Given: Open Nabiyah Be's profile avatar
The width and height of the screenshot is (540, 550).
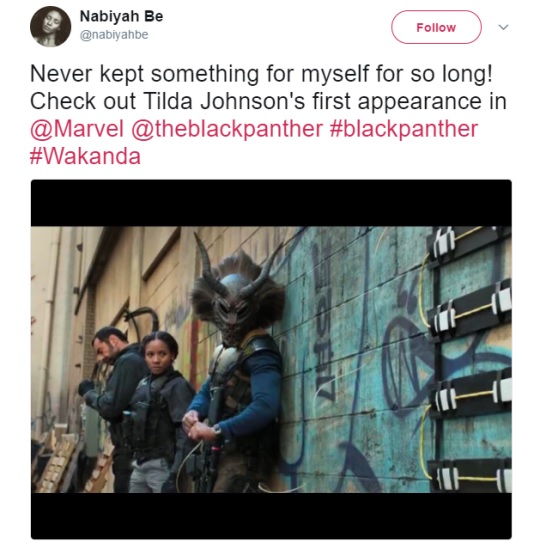Looking at the screenshot, I should pyautogui.click(x=51, y=26).
